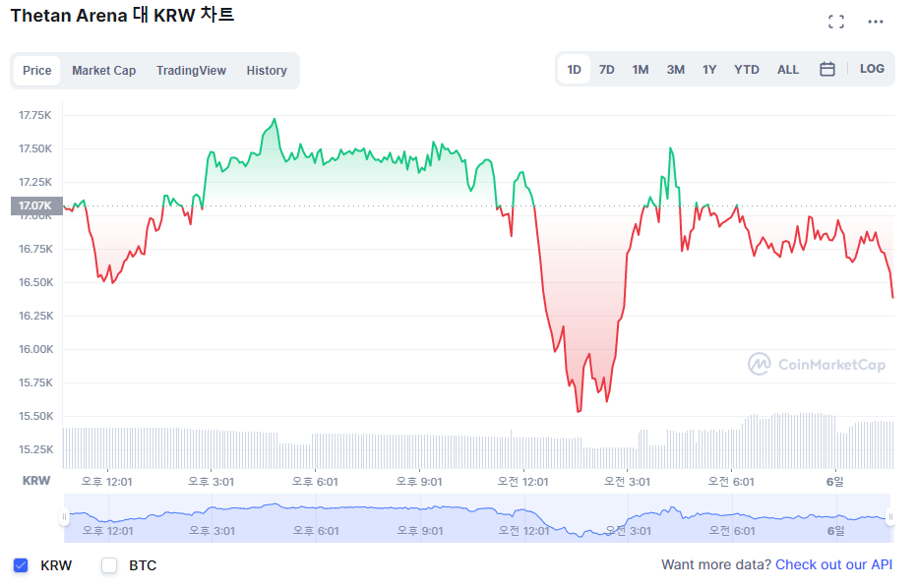Click the 17.50K y-axis label
The image size is (917, 588).
coord(35,148)
